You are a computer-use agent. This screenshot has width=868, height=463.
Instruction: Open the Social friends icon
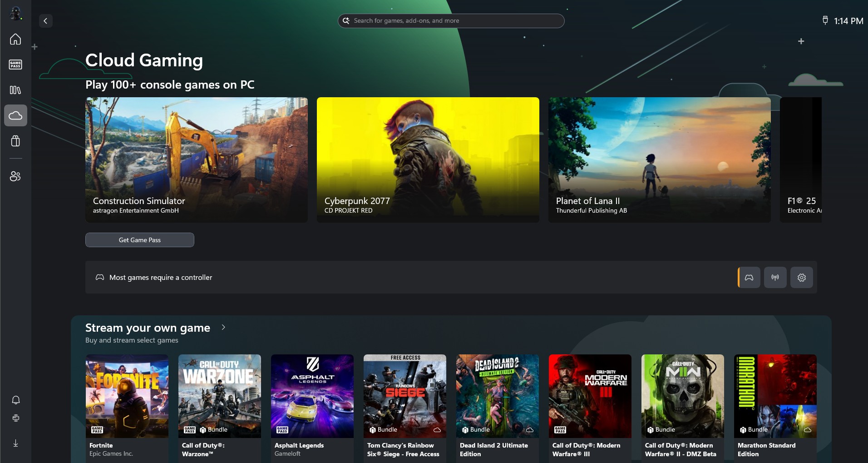click(15, 176)
